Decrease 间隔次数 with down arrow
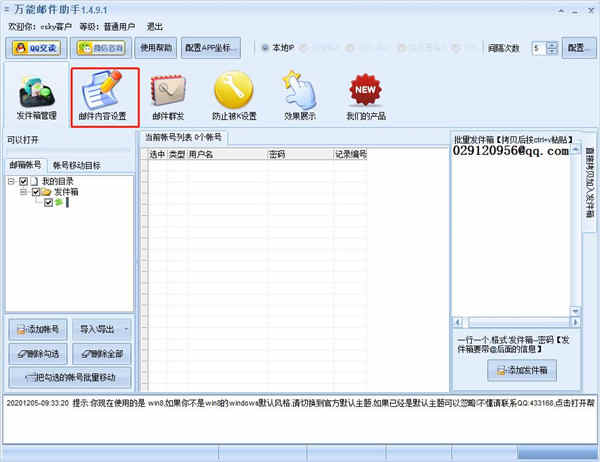Image resolution: width=600 pixels, height=462 pixels. [552, 51]
